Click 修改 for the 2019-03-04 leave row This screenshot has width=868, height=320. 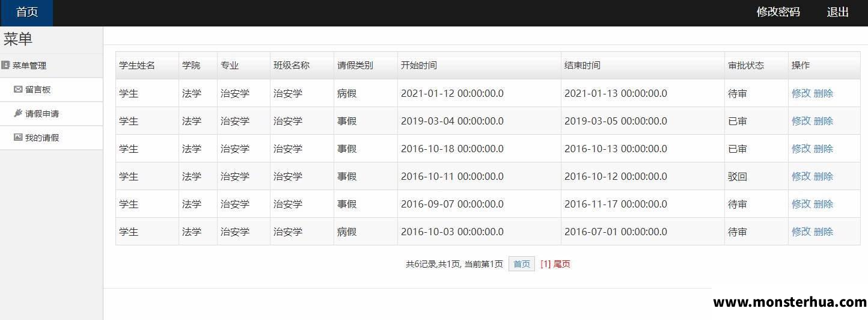coord(801,121)
